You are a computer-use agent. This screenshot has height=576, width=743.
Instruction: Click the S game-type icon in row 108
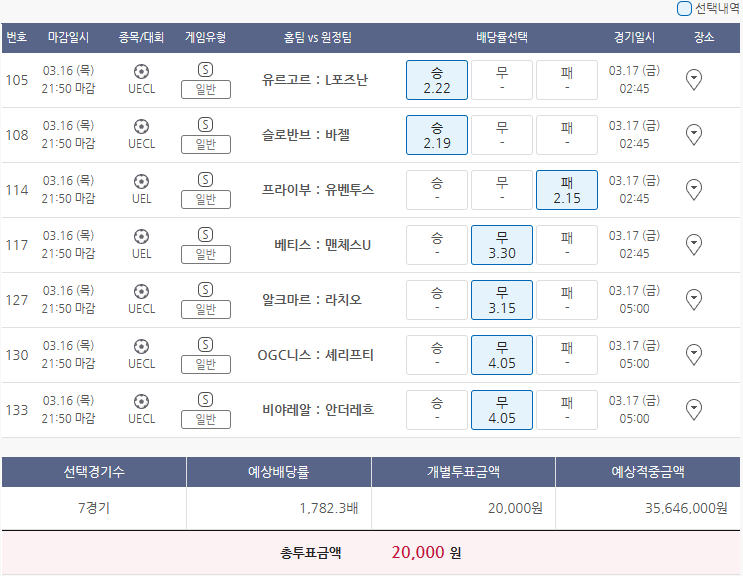click(x=205, y=125)
